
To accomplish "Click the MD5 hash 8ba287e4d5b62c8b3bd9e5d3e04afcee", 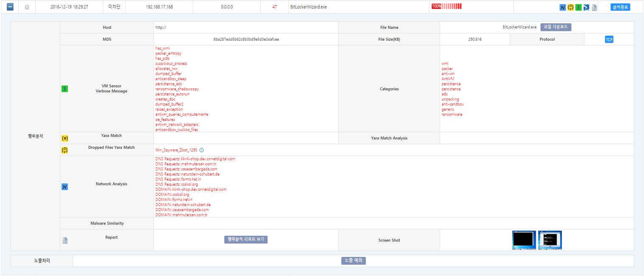I will (x=246, y=39).
